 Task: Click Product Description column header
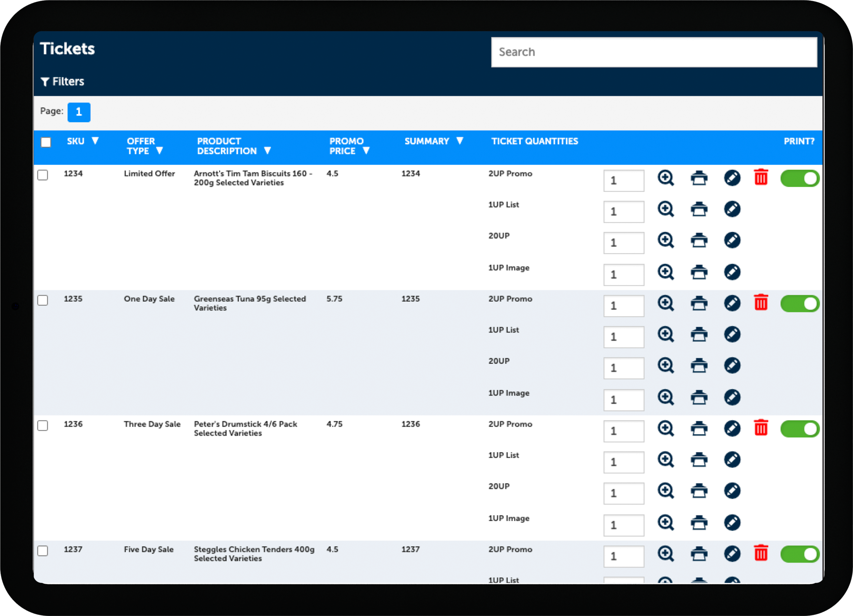(227, 146)
